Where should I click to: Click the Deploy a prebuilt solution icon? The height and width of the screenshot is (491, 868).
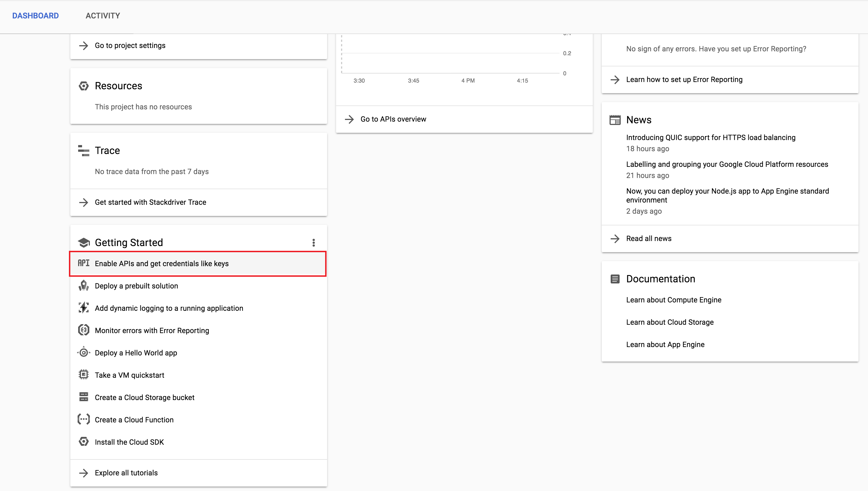coord(83,286)
